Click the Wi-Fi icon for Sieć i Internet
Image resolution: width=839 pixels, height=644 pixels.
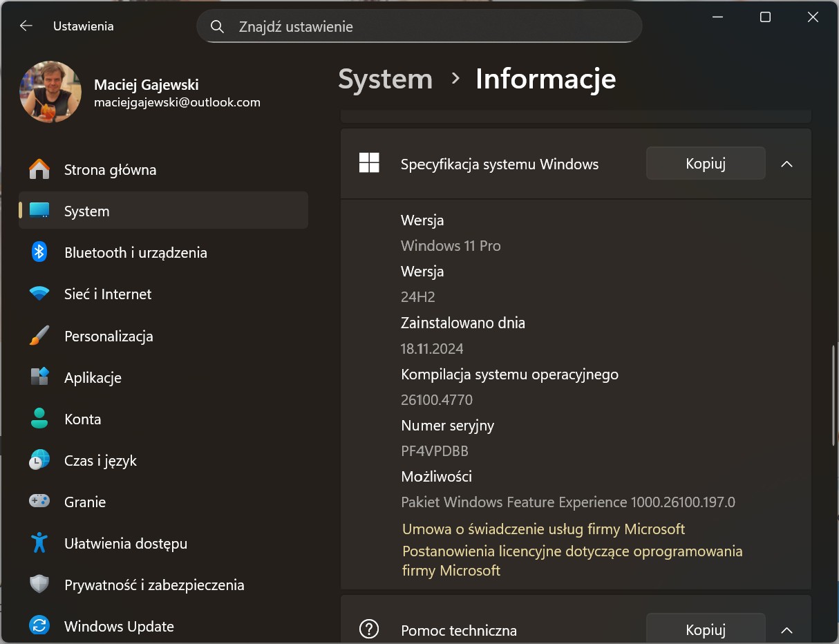pyautogui.click(x=39, y=294)
